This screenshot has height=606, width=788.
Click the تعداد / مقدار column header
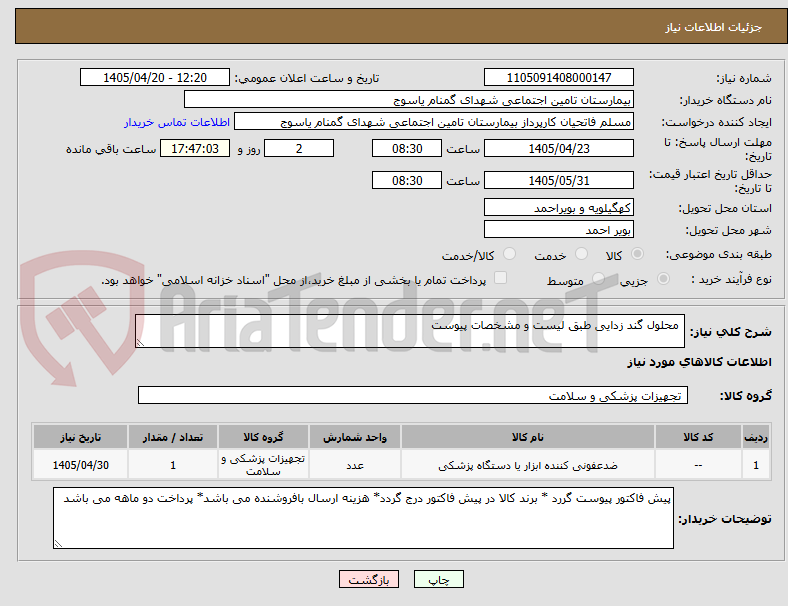tap(173, 437)
